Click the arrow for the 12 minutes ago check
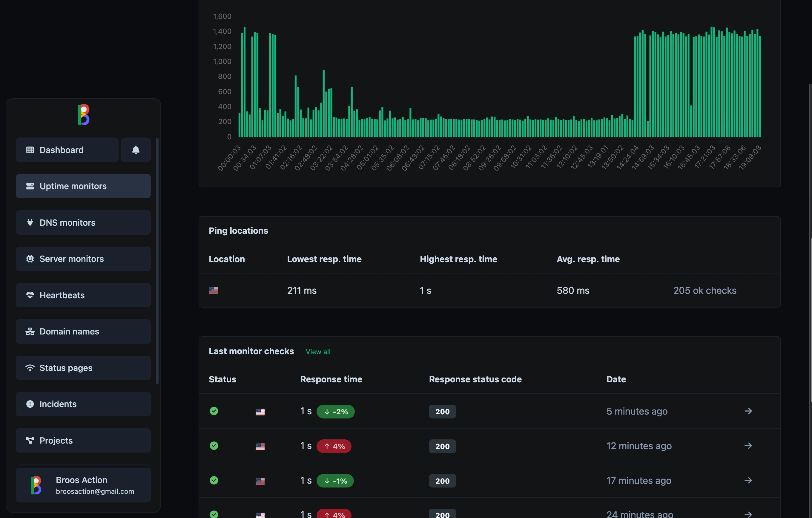This screenshot has height=518, width=812. tap(748, 446)
